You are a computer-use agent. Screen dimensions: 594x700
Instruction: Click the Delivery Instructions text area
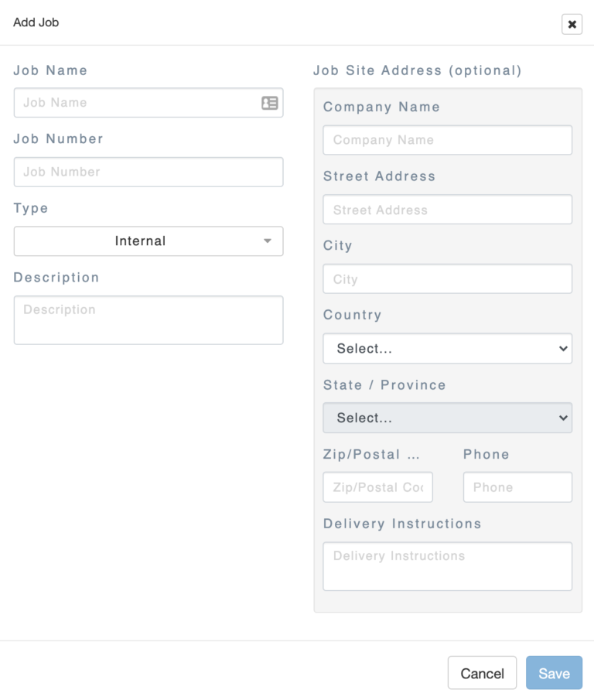(447, 566)
